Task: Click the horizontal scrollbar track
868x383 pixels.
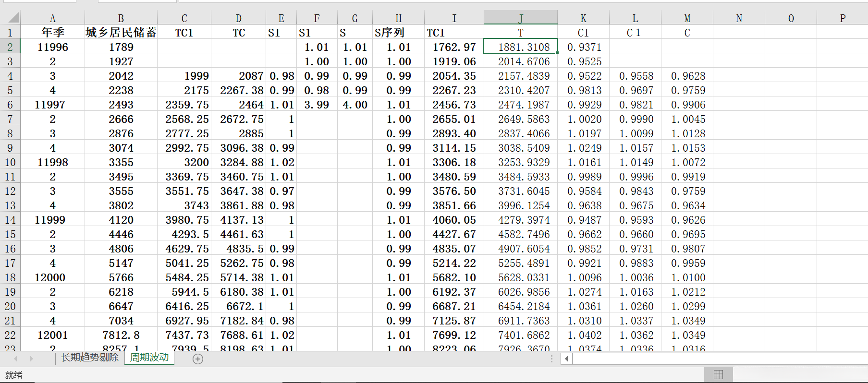Action: coord(721,359)
